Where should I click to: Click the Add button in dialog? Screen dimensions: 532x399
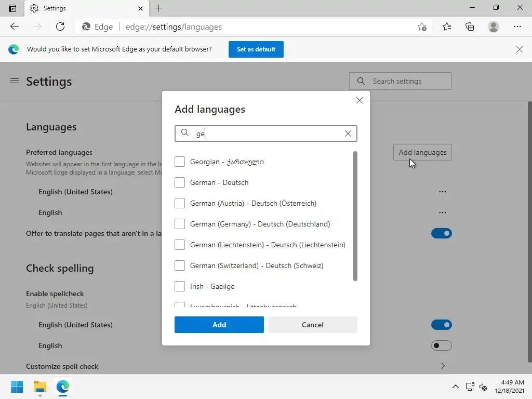coord(219,325)
